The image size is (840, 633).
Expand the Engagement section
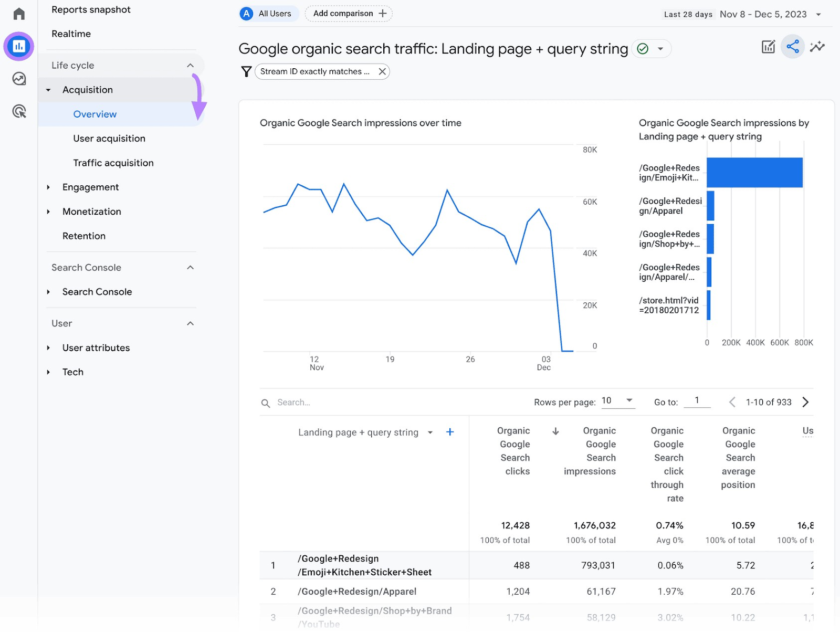(x=48, y=187)
